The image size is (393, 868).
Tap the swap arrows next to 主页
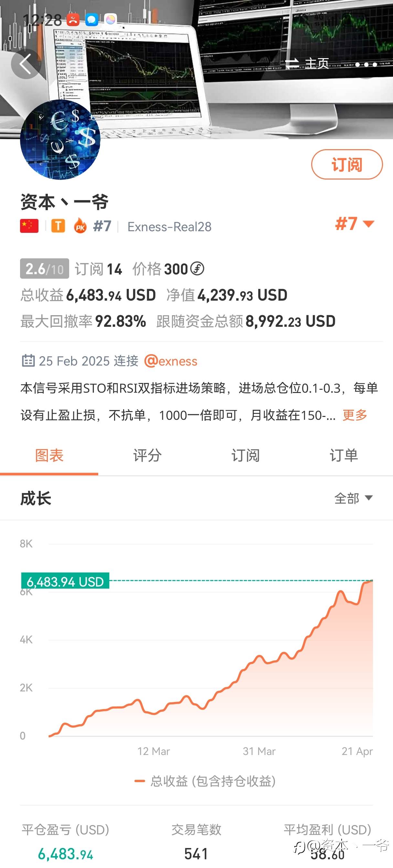tap(292, 63)
